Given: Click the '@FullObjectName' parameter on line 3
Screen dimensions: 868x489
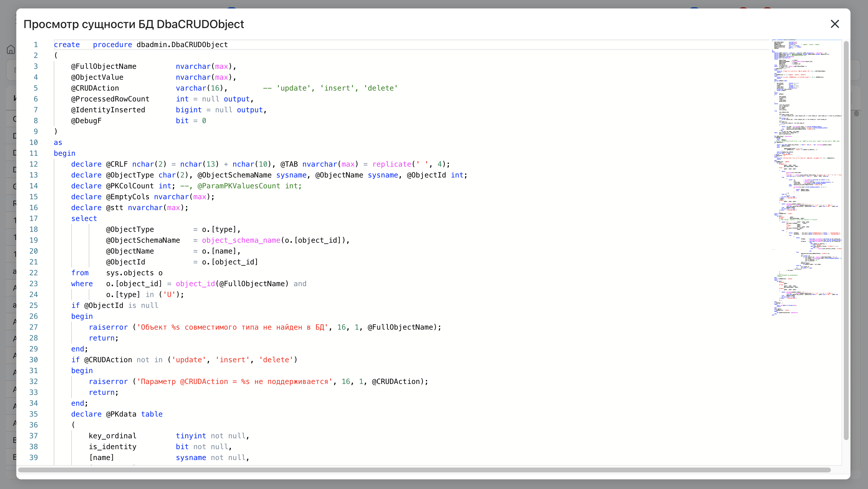Looking at the screenshot, I should click(x=104, y=66).
